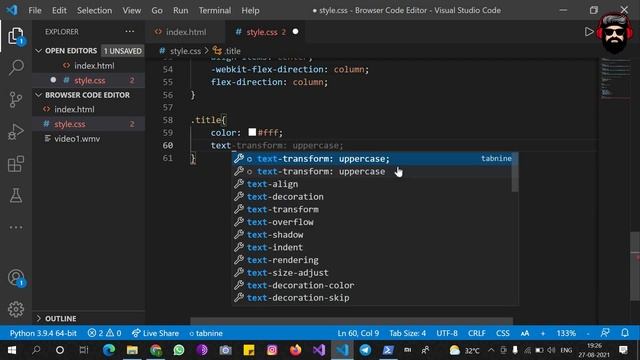This screenshot has height=360, width=640.
Task: Open Telegram from the taskbar
Action: 365,350
